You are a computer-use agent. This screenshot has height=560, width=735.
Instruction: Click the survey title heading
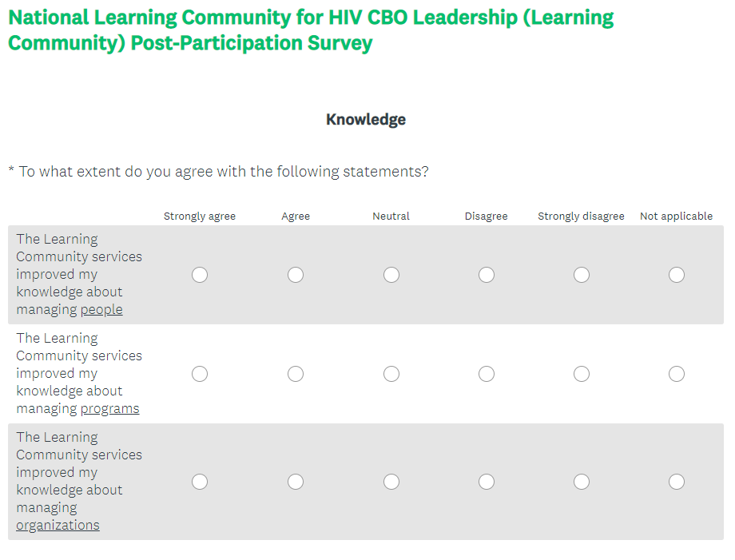[311, 30]
